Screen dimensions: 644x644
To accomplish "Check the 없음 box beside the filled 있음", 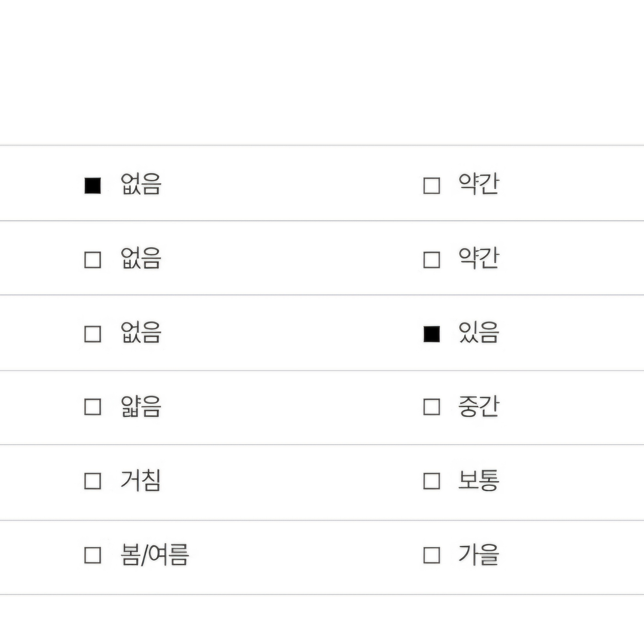I will point(93,334).
